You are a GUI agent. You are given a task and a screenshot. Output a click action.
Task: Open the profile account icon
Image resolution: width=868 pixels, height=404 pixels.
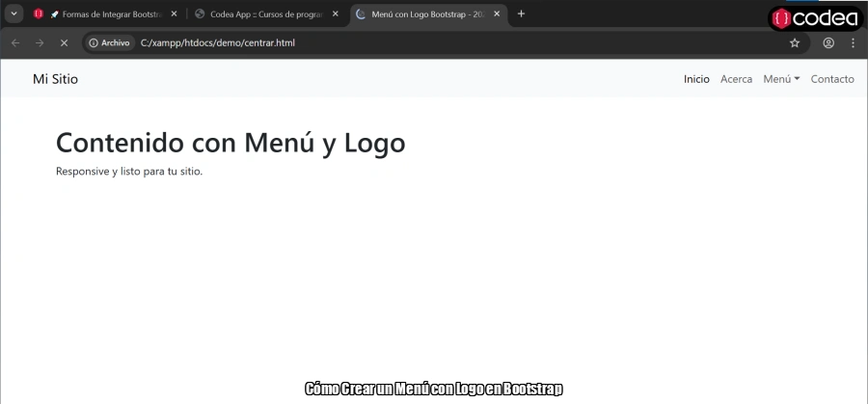click(x=828, y=42)
